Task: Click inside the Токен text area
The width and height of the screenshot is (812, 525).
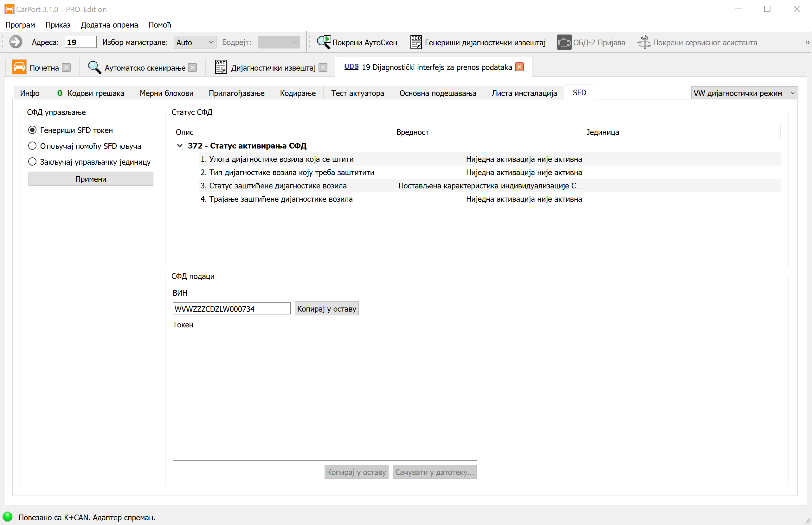Action: [x=324, y=396]
